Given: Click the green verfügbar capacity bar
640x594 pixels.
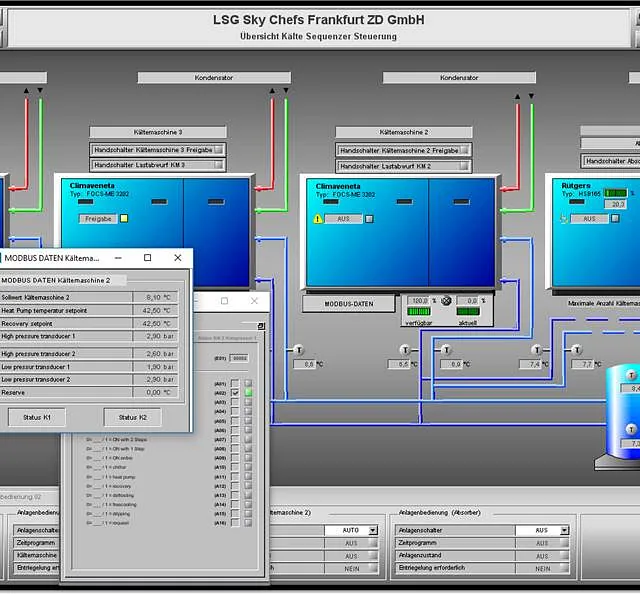Looking at the screenshot, I should coord(419,311).
